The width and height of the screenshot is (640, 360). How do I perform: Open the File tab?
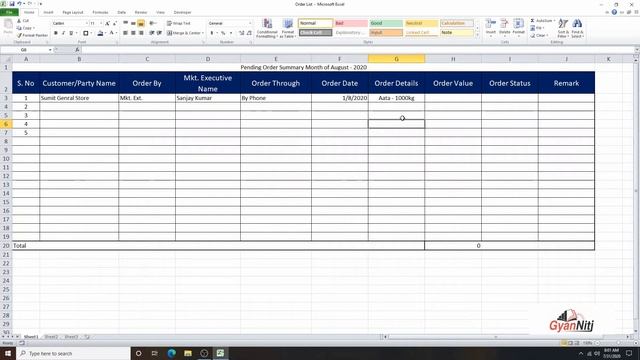click(x=9, y=12)
